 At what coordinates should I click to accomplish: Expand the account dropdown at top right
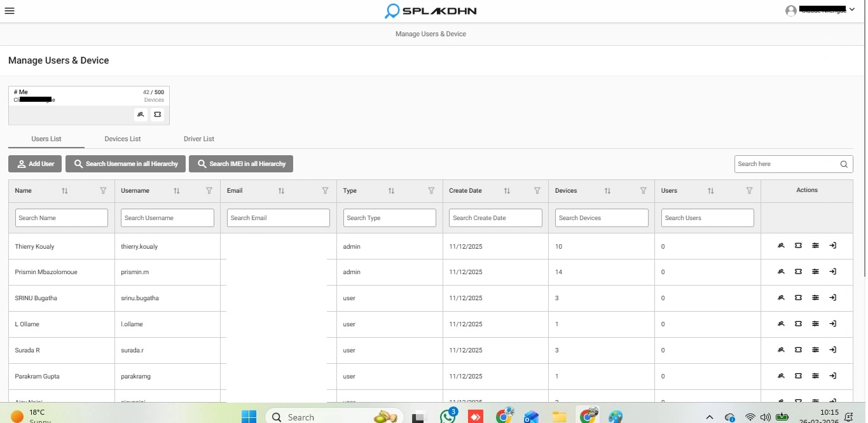pyautogui.click(x=852, y=10)
